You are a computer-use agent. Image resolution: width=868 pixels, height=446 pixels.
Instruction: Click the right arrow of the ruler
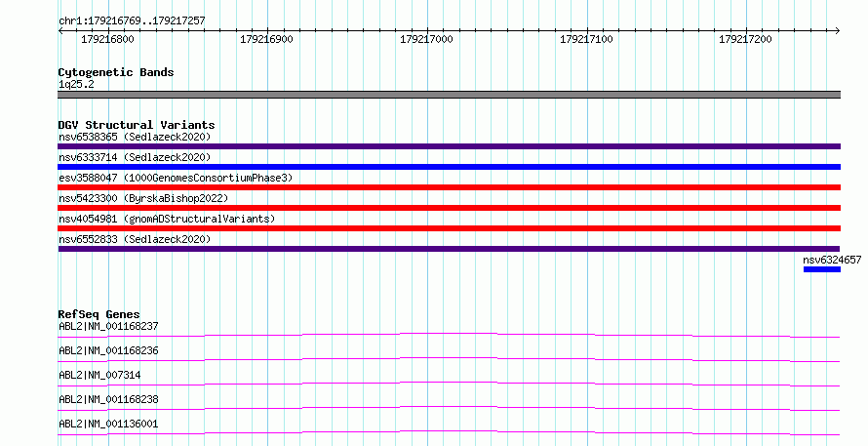tap(837, 31)
